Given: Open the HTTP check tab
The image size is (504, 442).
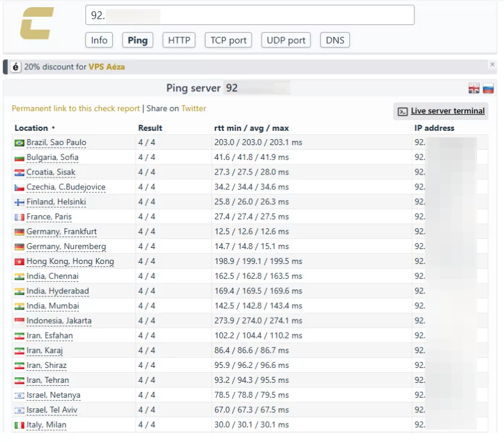Looking at the screenshot, I should [179, 40].
